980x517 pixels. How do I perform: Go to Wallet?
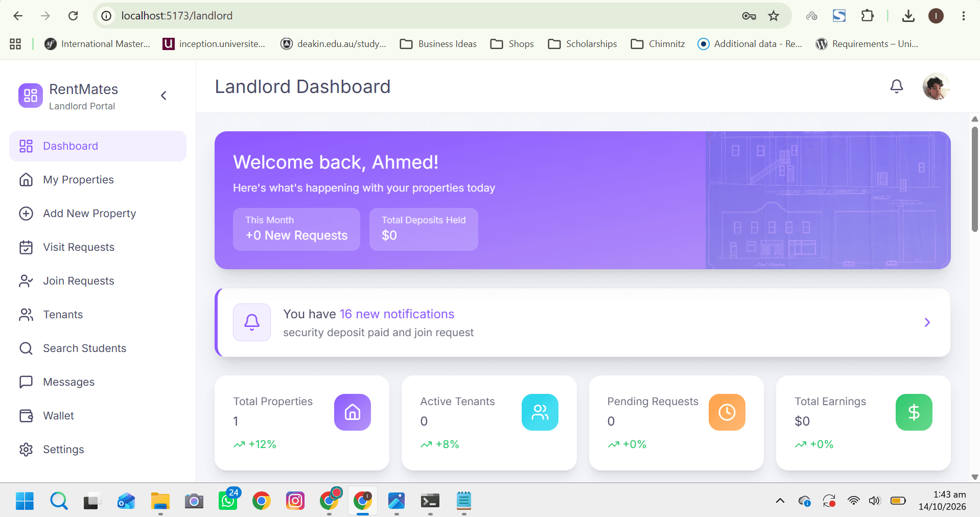point(98,416)
